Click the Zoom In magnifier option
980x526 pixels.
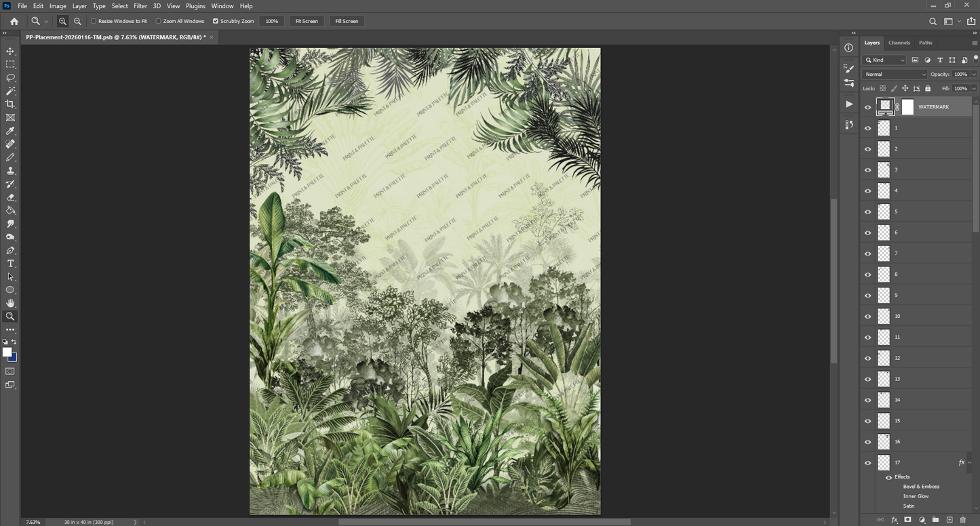(x=62, y=21)
